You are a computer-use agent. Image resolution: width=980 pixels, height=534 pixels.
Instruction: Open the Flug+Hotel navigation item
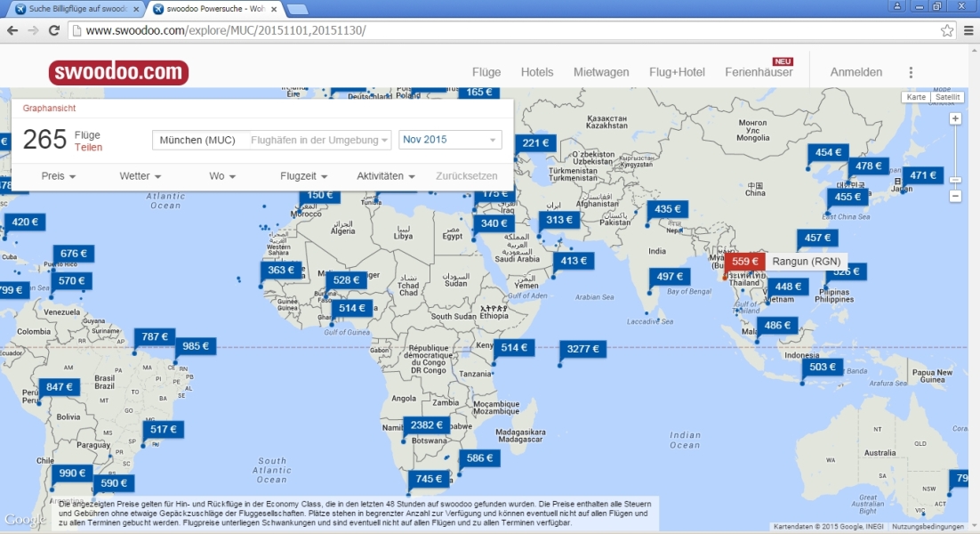(677, 72)
